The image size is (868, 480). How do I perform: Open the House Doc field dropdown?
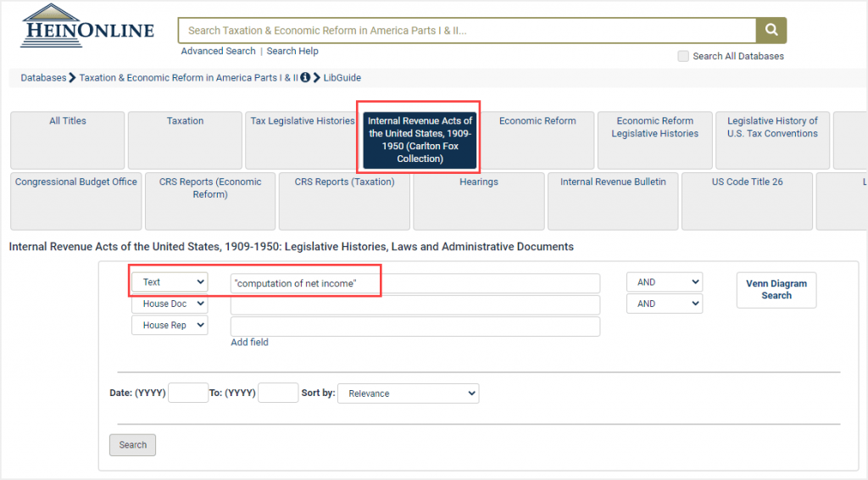pyautogui.click(x=170, y=304)
